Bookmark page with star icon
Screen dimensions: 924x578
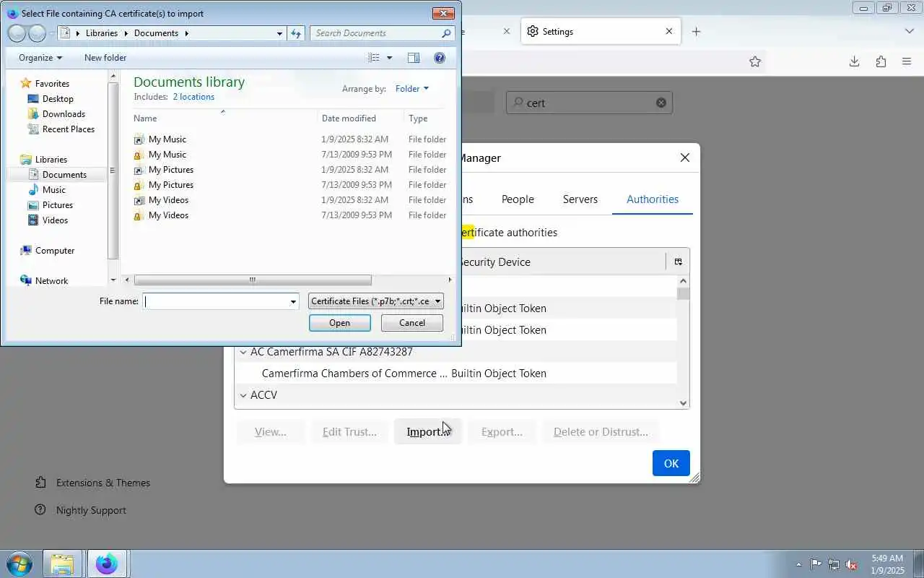755,61
